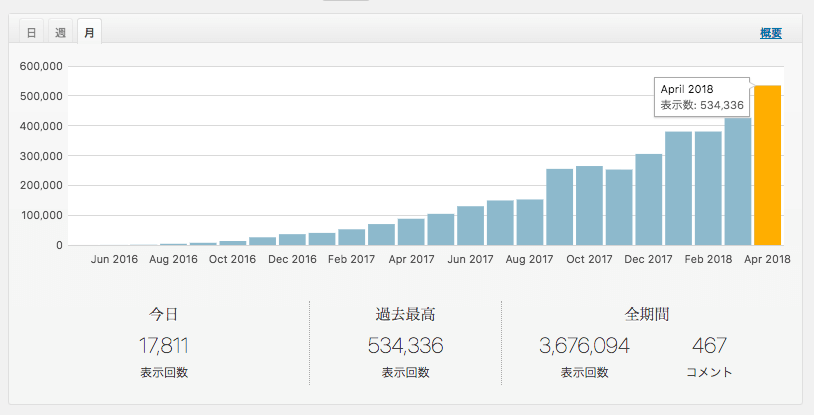Click 表示回数 label under 全期間
This screenshot has height=415, width=814.
tap(585, 372)
